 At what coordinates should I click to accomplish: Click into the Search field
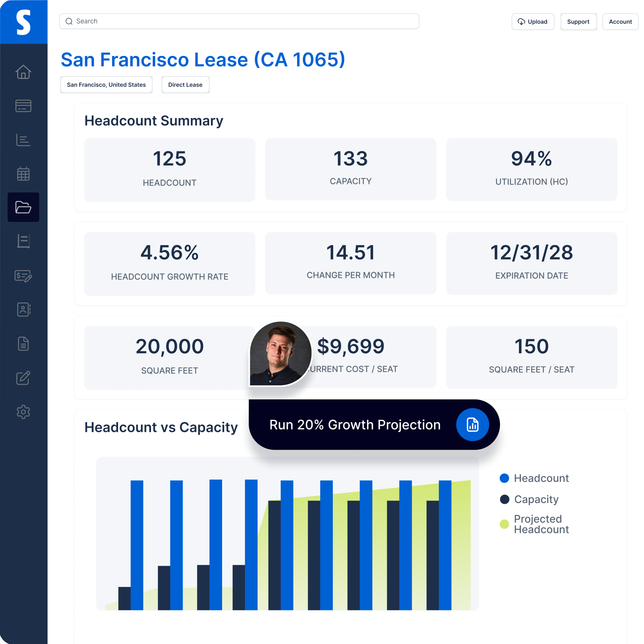(x=239, y=21)
